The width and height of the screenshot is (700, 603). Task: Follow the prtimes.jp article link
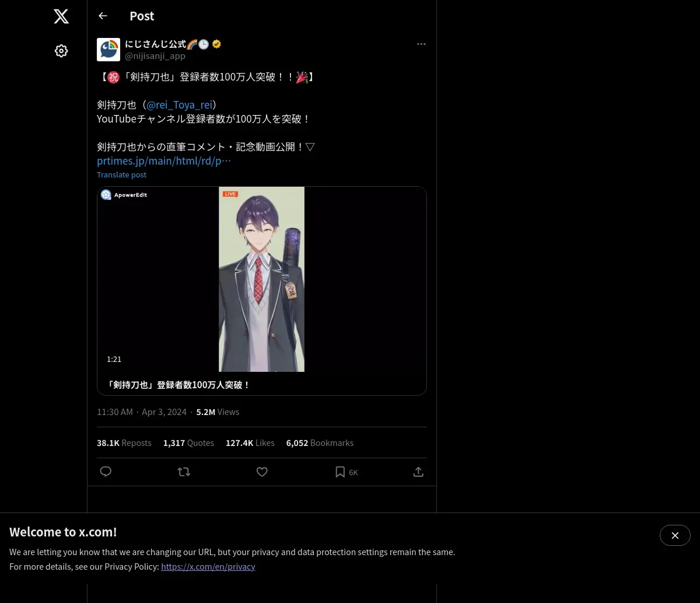pos(164,161)
